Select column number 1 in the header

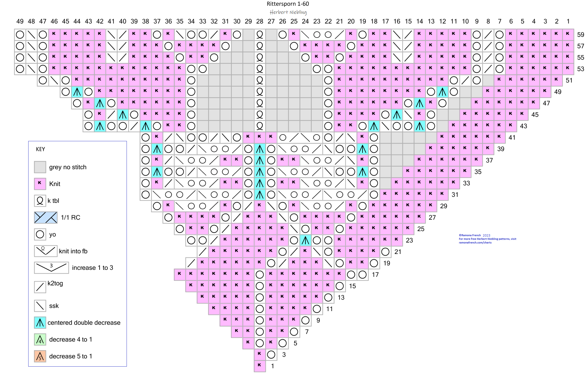coord(568,21)
